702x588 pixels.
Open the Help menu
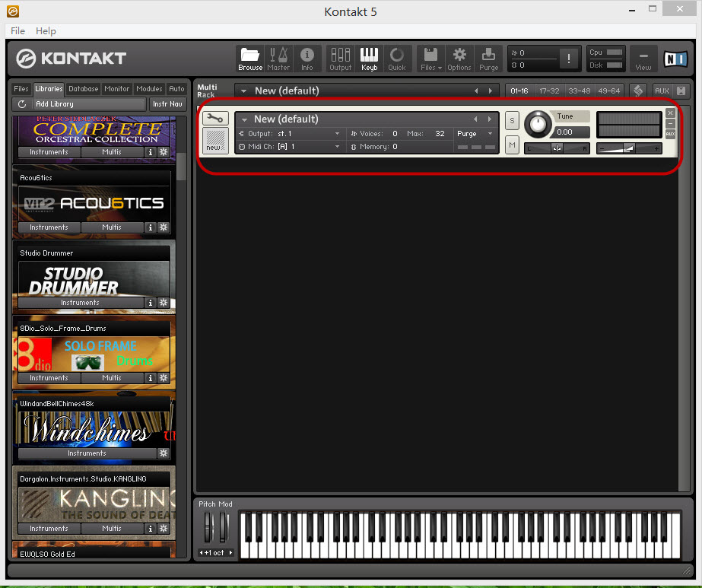[x=46, y=31]
